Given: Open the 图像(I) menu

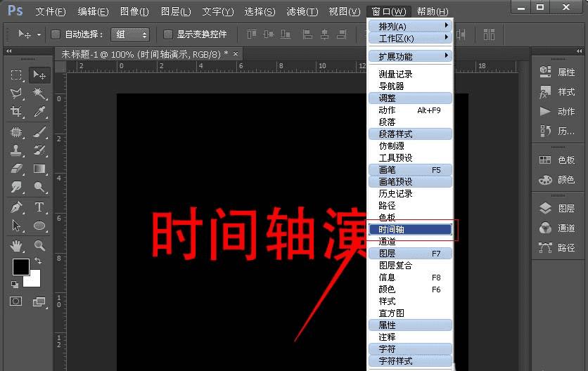Looking at the screenshot, I should coord(134,12).
